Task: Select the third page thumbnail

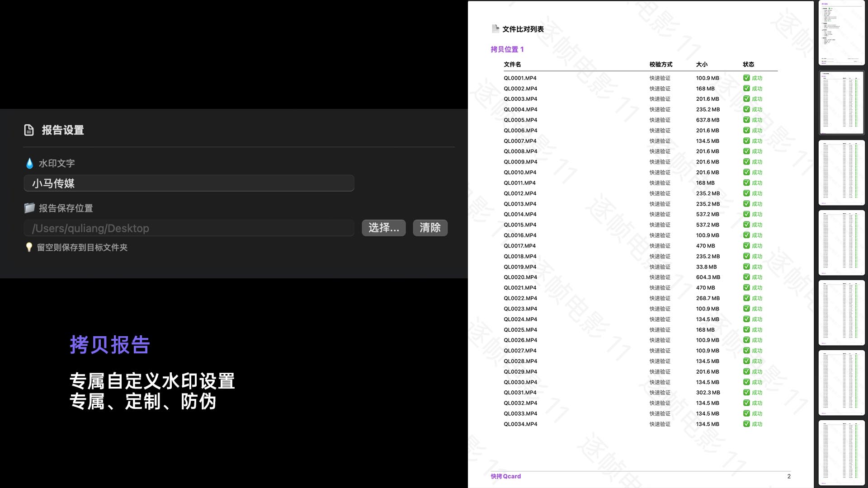Action: pyautogui.click(x=841, y=173)
